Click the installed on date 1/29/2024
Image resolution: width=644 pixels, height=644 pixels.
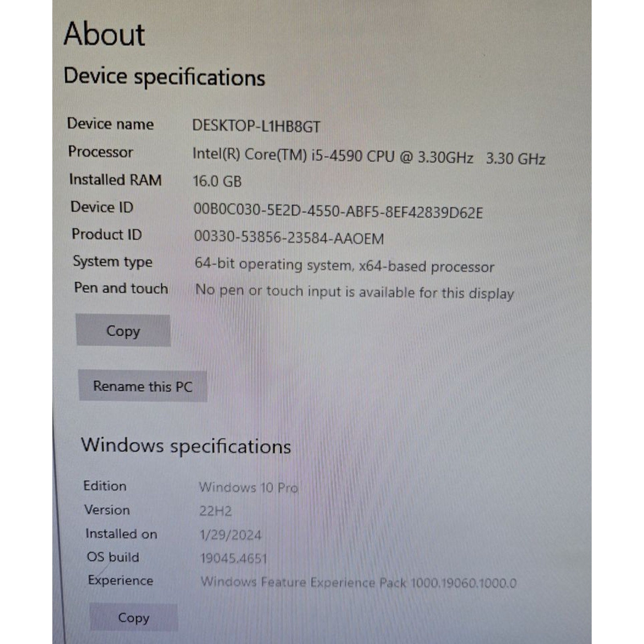tap(231, 535)
